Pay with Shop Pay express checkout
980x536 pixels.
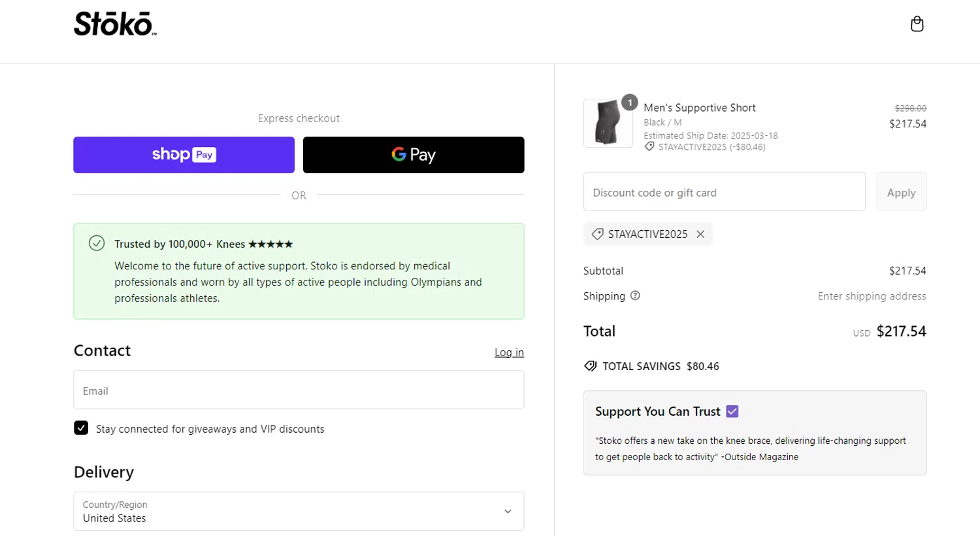click(184, 155)
